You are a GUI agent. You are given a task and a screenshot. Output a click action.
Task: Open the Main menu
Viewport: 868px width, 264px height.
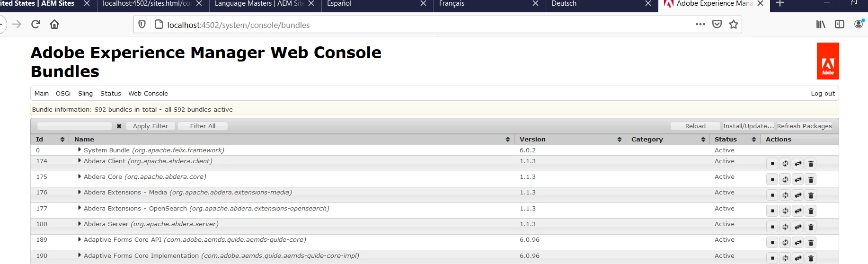[x=42, y=93]
